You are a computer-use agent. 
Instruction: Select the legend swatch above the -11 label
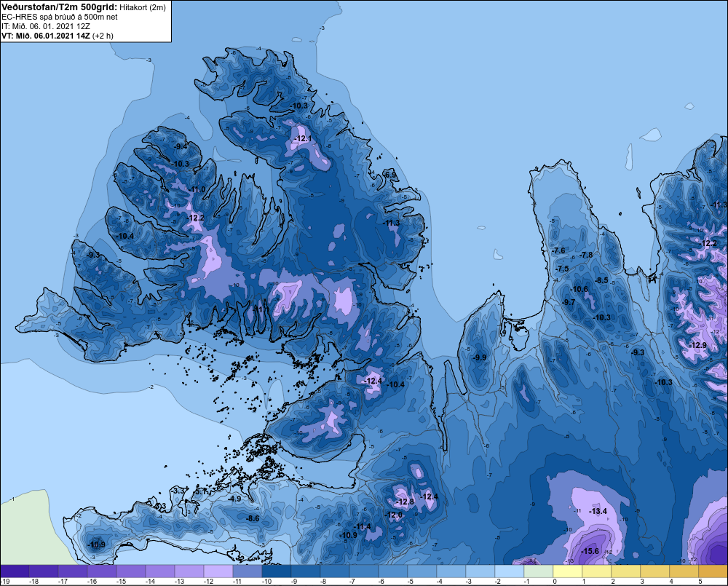pos(247,571)
